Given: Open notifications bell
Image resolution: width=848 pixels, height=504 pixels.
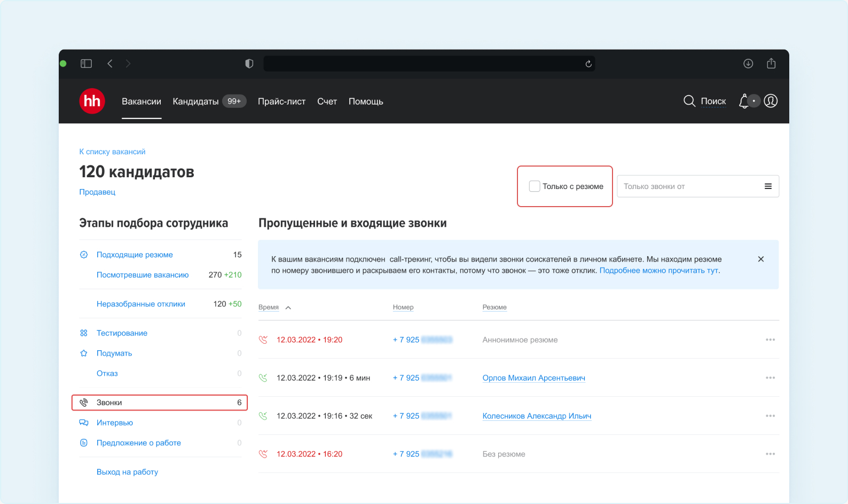Looking at the screenshot, I should coord(743,101).
